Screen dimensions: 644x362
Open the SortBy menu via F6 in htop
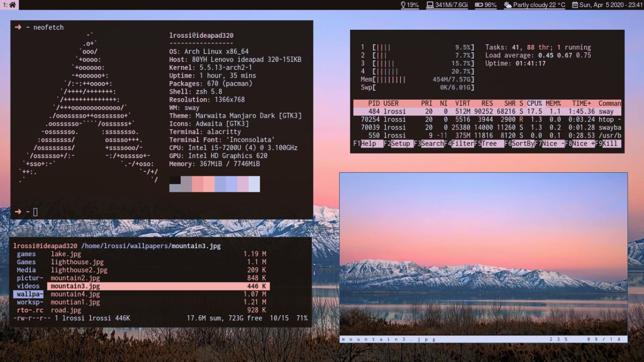(x=519, y=143)
